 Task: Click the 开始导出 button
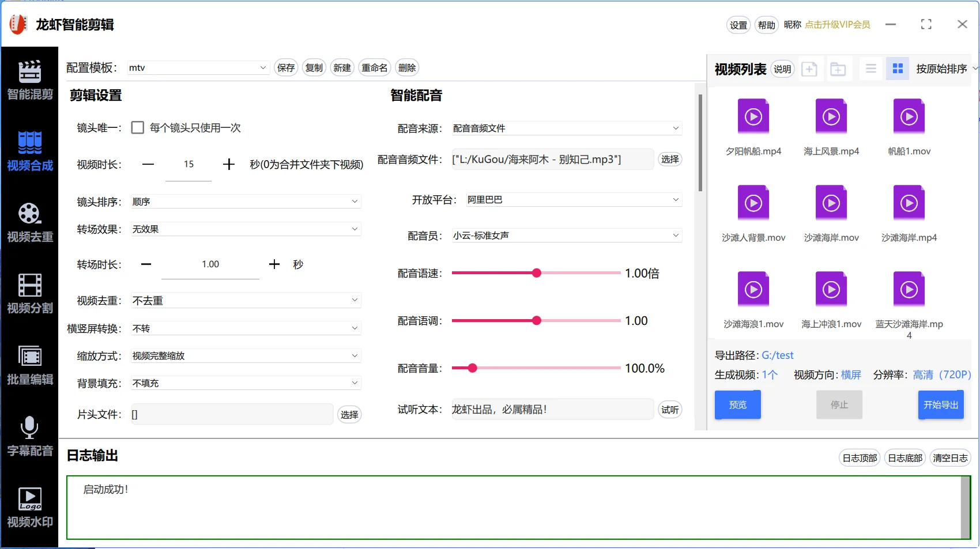[x=941, y=404]
